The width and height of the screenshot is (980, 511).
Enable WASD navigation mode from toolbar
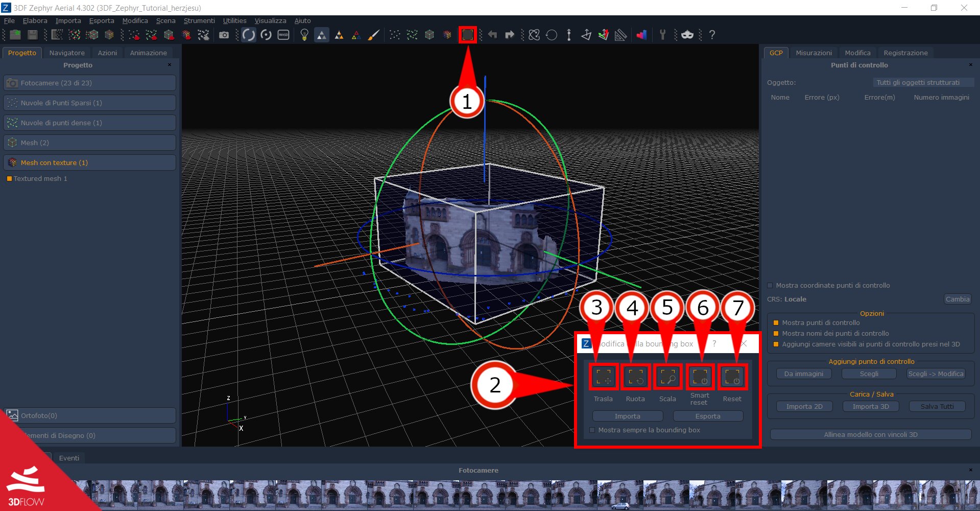tap(283, 35)
